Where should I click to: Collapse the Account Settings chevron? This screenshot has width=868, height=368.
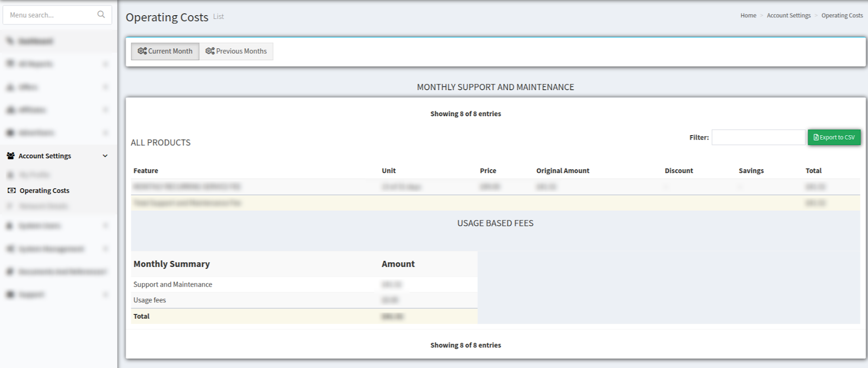(x=105, y=156)
